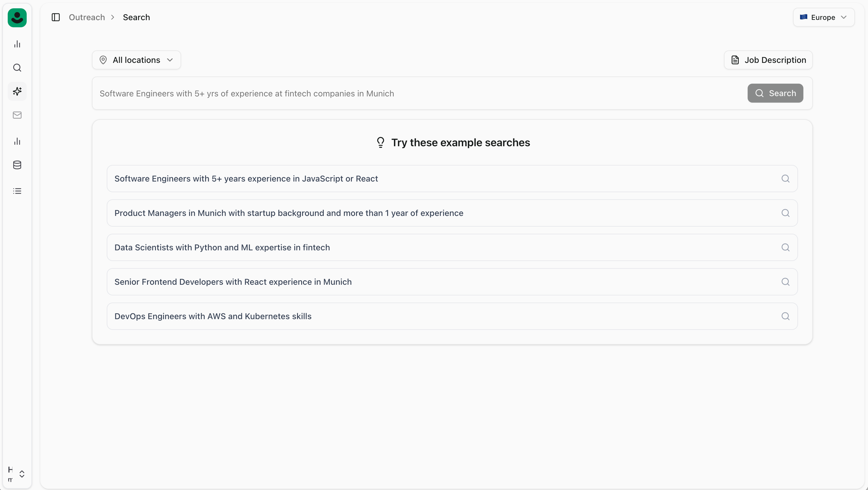Screen dimensions: 868x490
Task: Click the magnifier icon on the Data Scientists suggestion
Action: point(786,247)
